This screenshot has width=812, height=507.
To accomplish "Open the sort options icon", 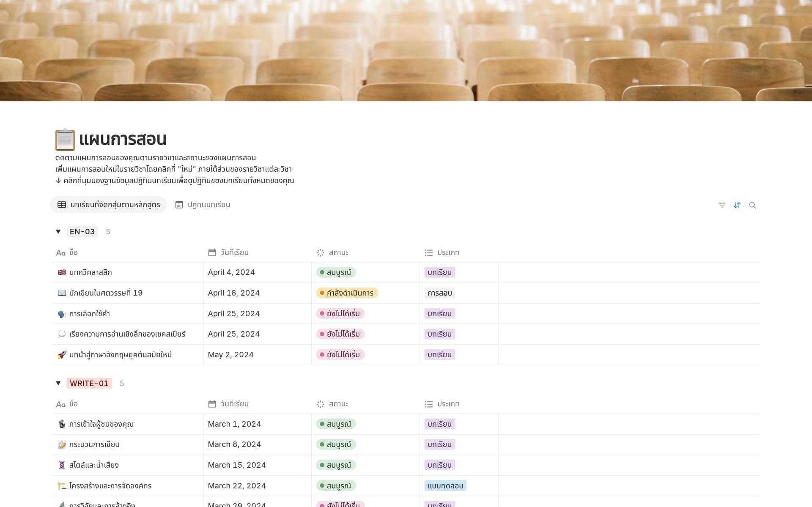I will point(737,205).
